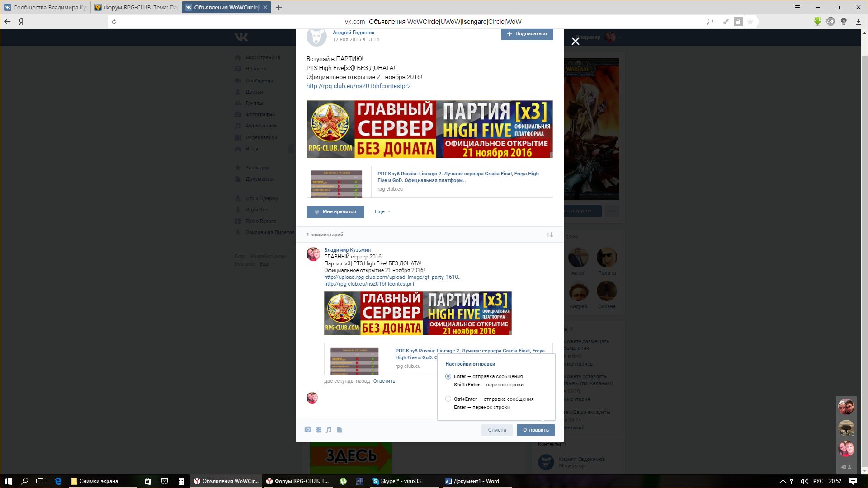The width and height of the screenshot is (868, 488).
Task: Click the browser address bar
Action: pos(433,22)
